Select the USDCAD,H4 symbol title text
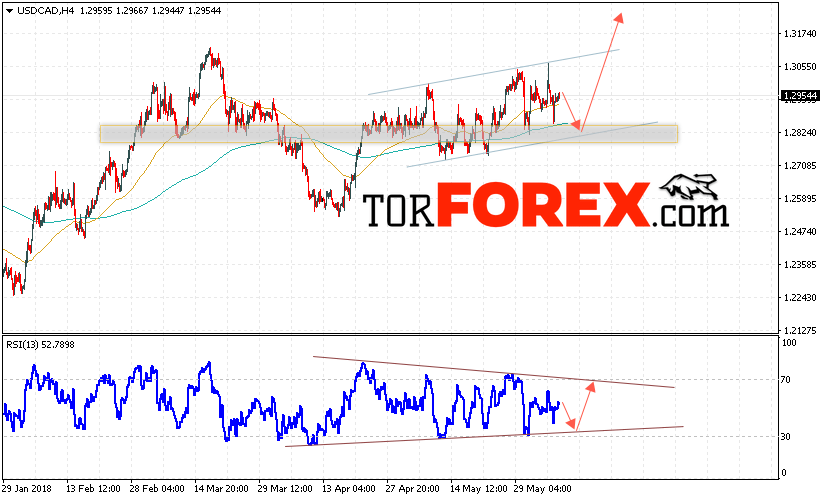The image size is (821, 500). pyautogui.click(x=46, y=10)
